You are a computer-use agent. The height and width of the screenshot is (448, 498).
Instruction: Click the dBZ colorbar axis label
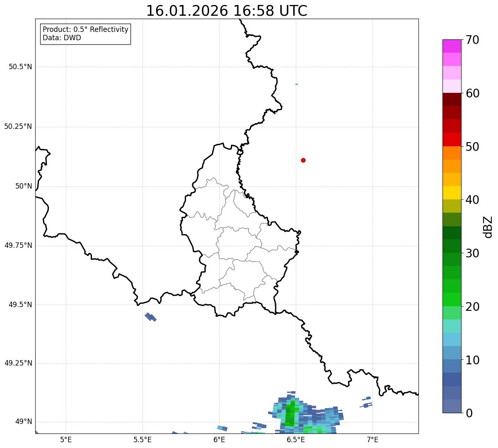(x=488, y=227)
